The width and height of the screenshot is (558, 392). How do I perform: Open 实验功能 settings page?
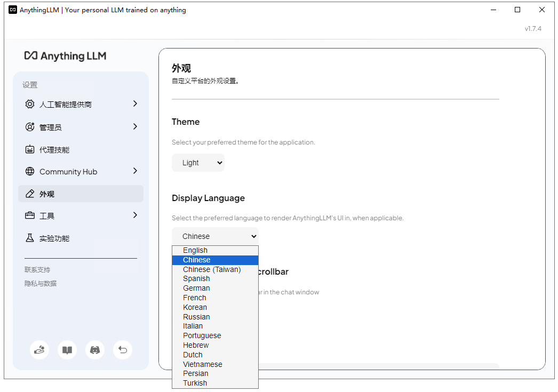[x=81, y=238]
